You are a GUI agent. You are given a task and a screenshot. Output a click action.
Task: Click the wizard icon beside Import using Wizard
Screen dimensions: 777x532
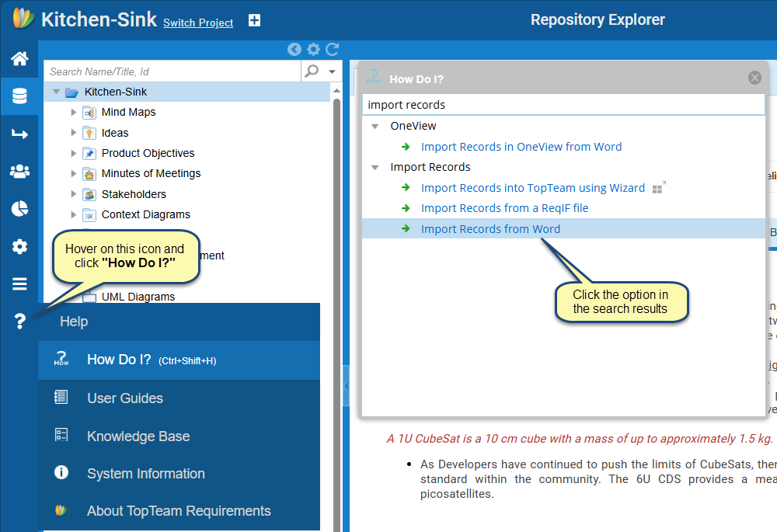[659, 188]
